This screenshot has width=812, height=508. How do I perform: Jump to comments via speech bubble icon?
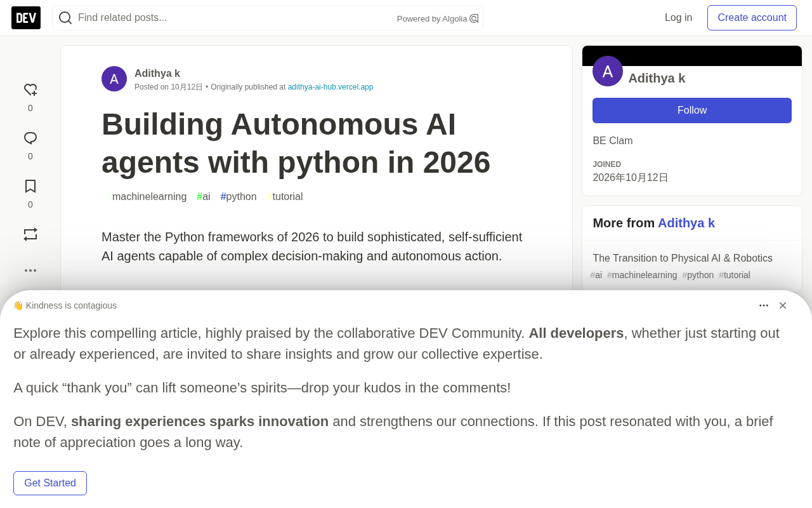(x=30, y=138)
